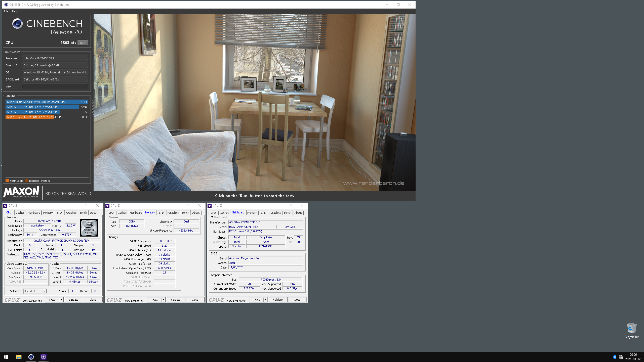Open the Help menu in Cinebench
644x362 pixels.
pos(15,11)
